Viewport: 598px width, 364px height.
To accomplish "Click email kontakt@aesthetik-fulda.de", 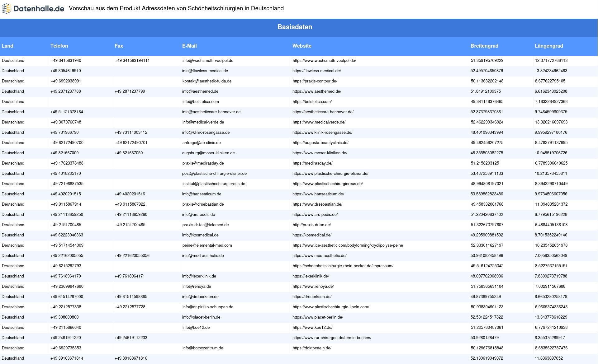I will pos(207,81).
